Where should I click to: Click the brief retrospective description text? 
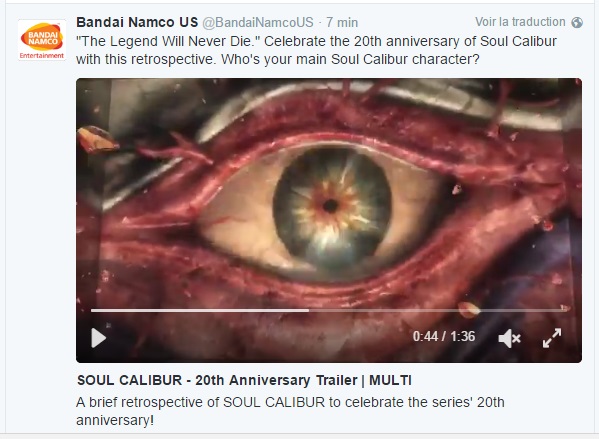[x=290, y=411]
